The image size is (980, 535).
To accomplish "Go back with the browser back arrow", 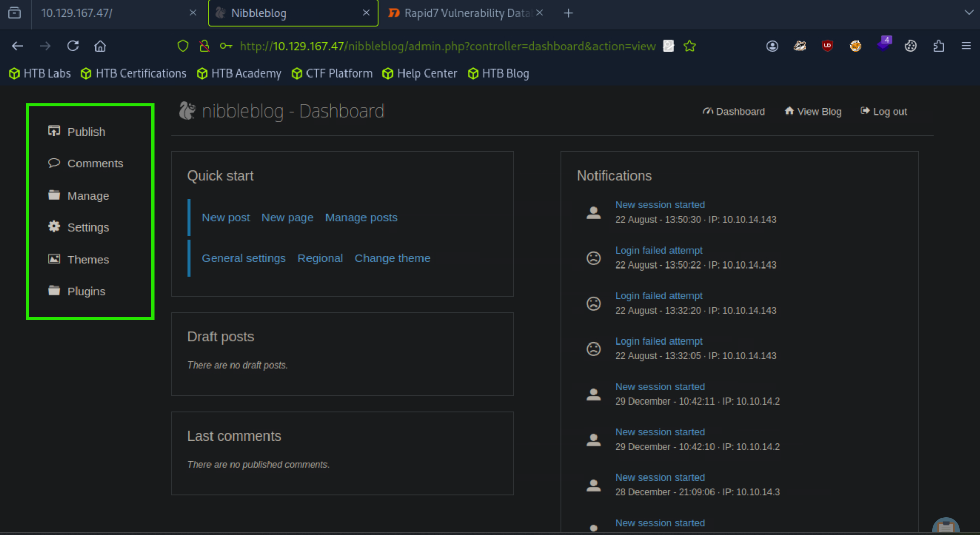I will click(x=17, y=46).
